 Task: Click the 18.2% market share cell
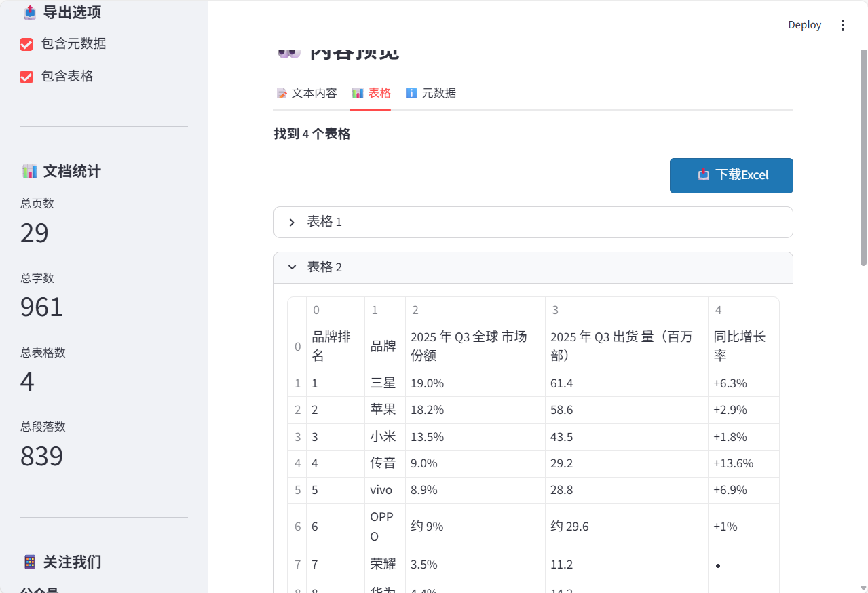[475, 410]
